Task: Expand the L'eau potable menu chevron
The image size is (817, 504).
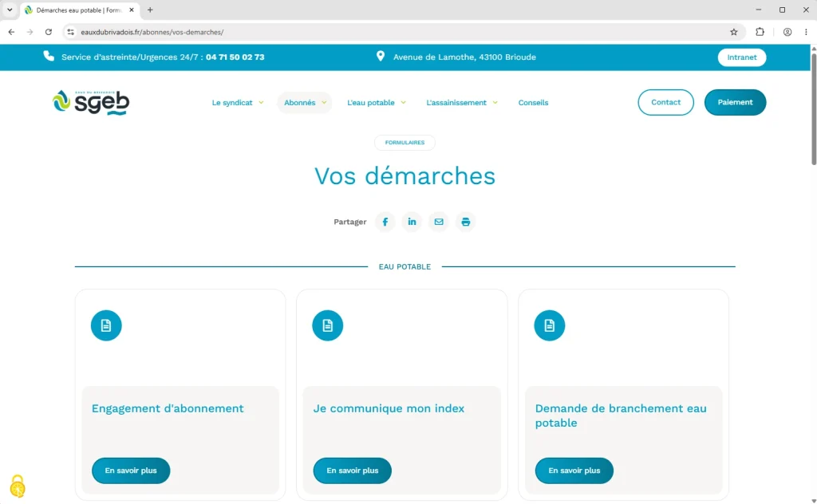Action: (x=403, y=103)
